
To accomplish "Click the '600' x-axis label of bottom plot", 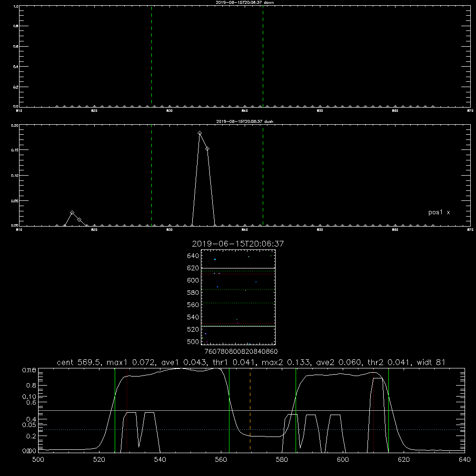I will [343, 460].
